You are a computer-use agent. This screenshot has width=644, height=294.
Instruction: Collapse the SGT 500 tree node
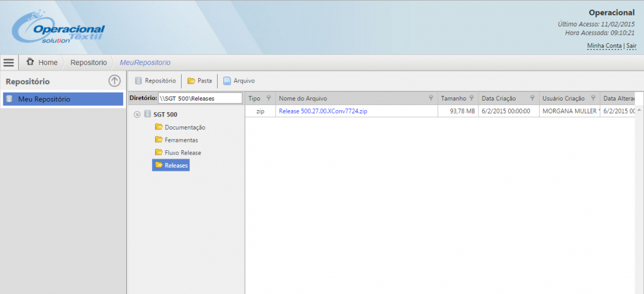137,115
